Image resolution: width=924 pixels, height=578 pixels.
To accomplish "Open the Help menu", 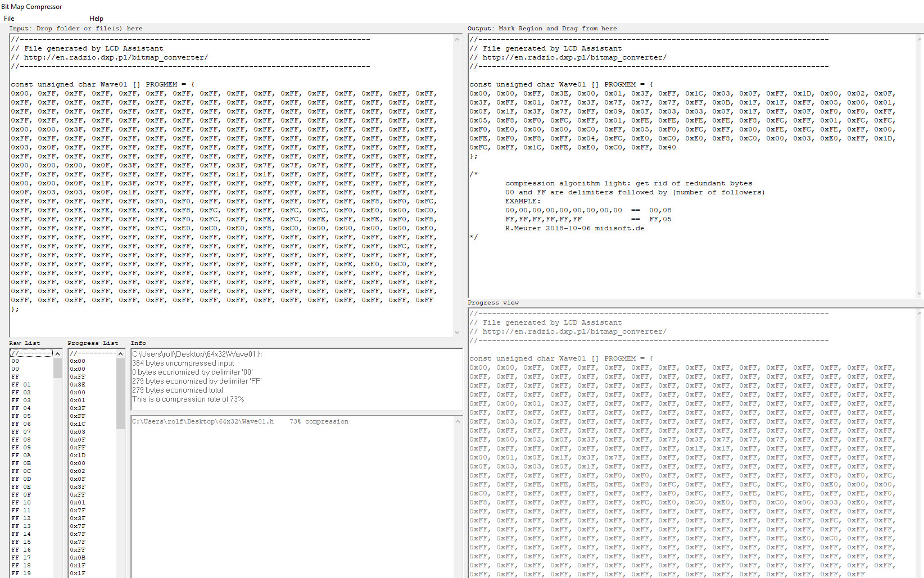I will (x=96, y=19).
